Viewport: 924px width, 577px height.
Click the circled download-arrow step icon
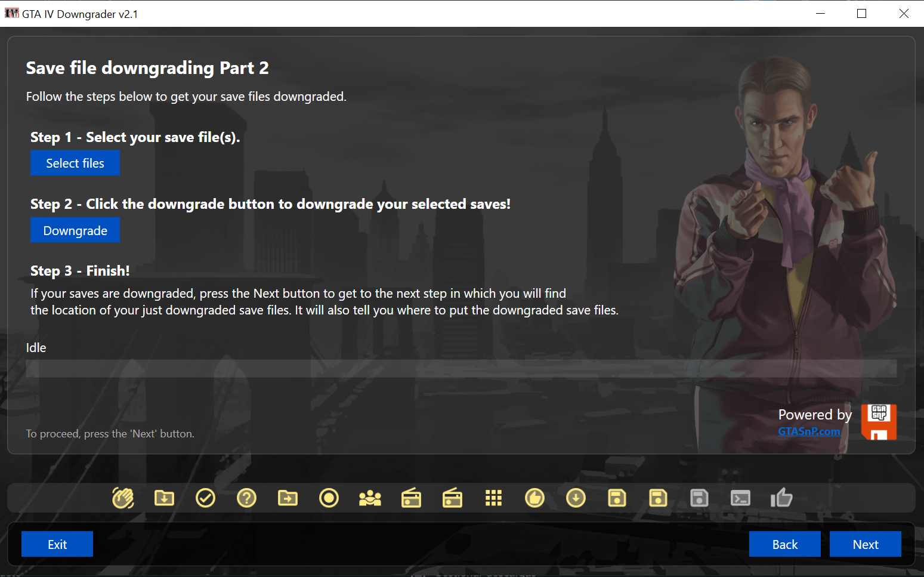pos(576,498)
